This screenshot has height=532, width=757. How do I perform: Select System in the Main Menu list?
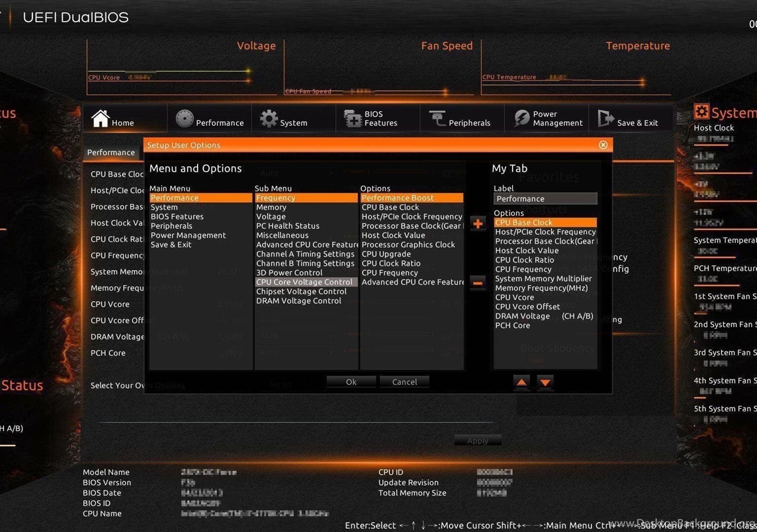click(200, 207)
